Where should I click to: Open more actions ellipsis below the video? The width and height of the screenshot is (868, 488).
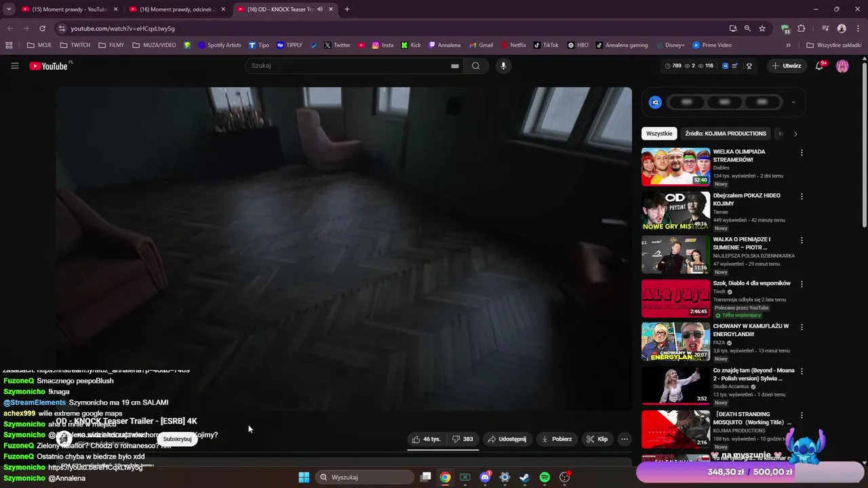(x=625, y=439)
